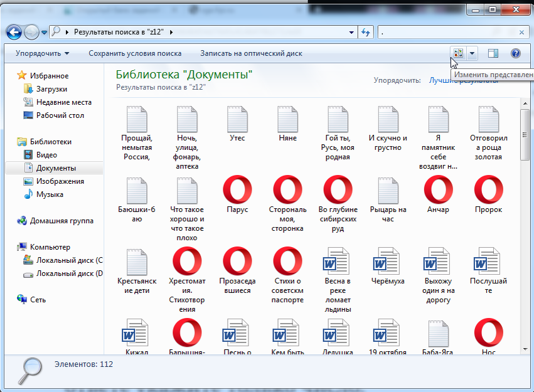Select Opera file Сторона ль моя, сторонка
Screen dimensions: 534x392
[288, 204]
